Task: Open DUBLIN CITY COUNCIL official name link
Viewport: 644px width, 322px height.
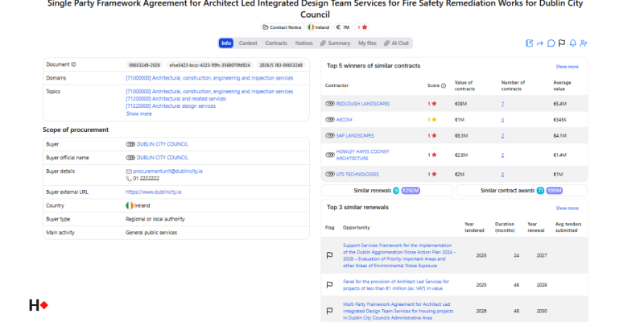Action: point(163,158)
